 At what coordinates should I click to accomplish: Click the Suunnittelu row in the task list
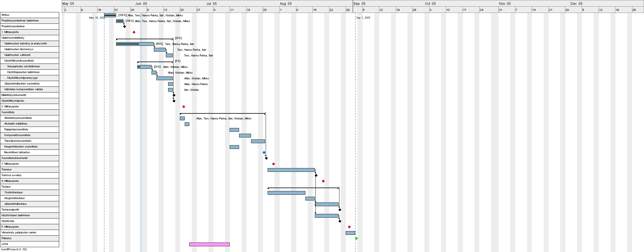(x=29, y=112)
